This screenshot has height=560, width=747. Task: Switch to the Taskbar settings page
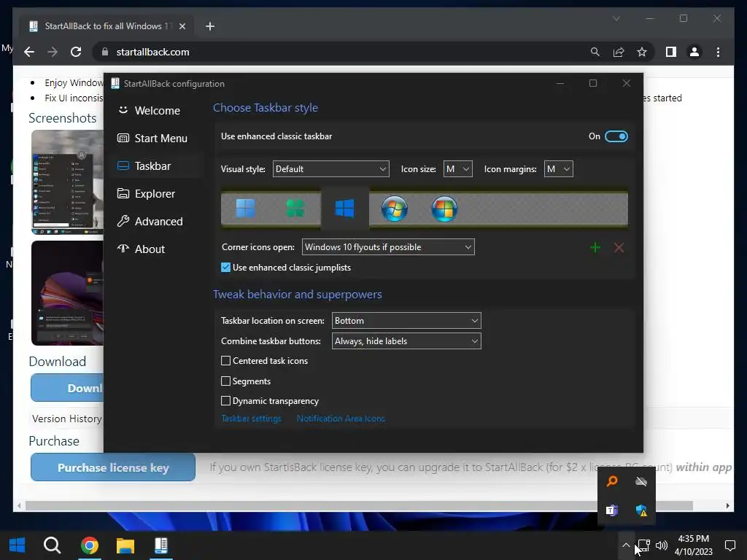tap(156, 166)
